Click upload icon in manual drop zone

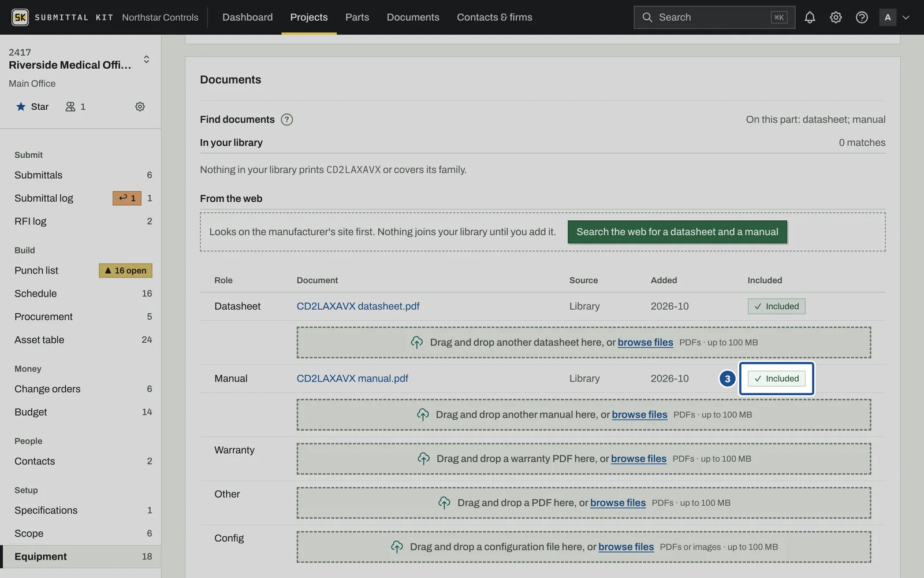pos(423,414)
